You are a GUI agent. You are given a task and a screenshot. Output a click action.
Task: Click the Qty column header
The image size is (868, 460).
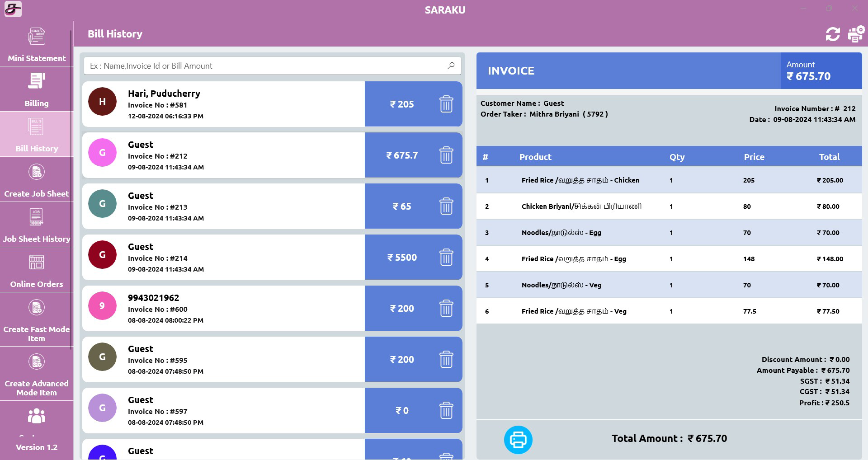(677, 157)
